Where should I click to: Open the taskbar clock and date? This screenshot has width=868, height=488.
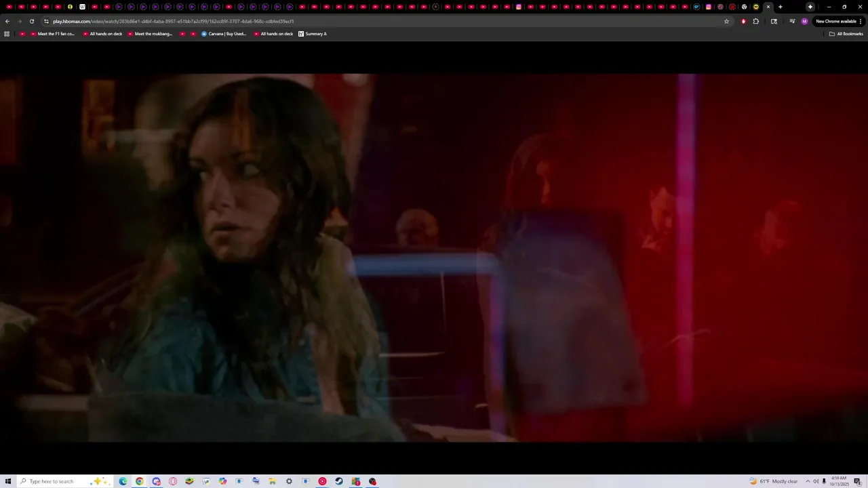839,481
